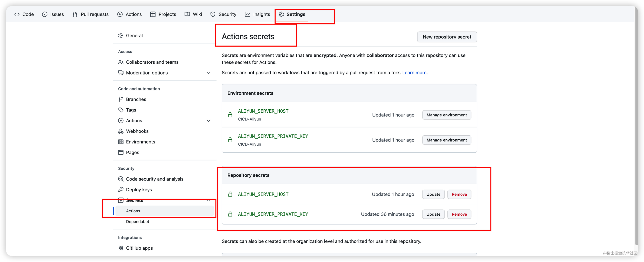Click the Tags icon in sidebar

(x=121, y=110)
